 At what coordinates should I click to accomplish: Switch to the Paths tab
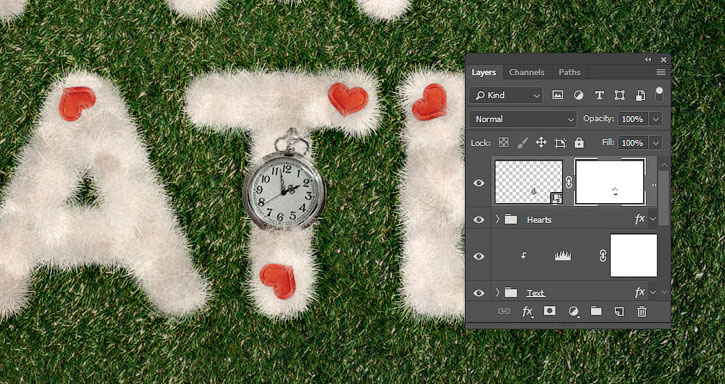tap(569, 72)
